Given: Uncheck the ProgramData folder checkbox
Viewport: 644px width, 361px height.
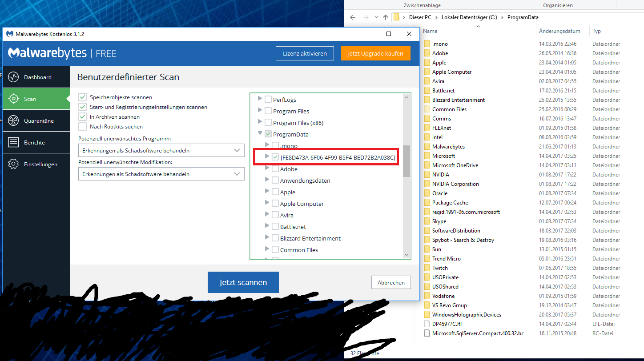Looking at the screenshot, I should (x=268, y=134).
